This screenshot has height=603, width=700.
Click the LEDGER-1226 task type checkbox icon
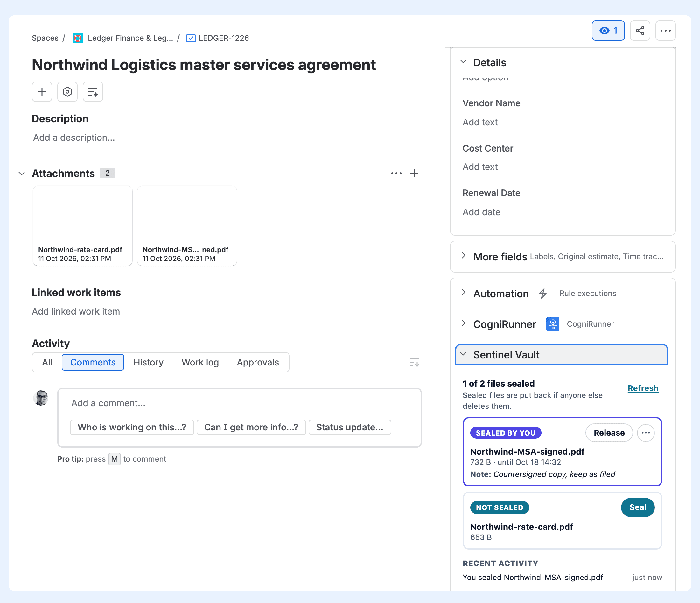[x=191, y=38]
